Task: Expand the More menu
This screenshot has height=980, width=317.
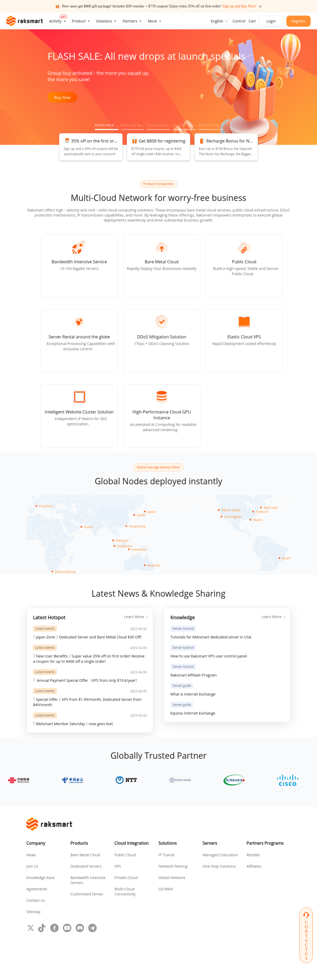Action: (154, 21)
